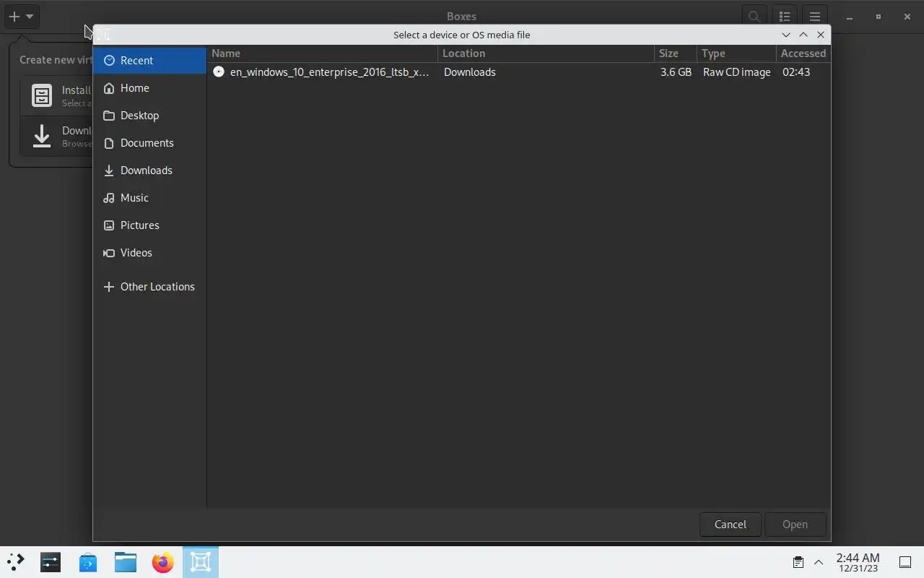Open the hamburger menu in Boxes
Image resolution: width=924 pixels, height=578 pixels.
(815, 16)
